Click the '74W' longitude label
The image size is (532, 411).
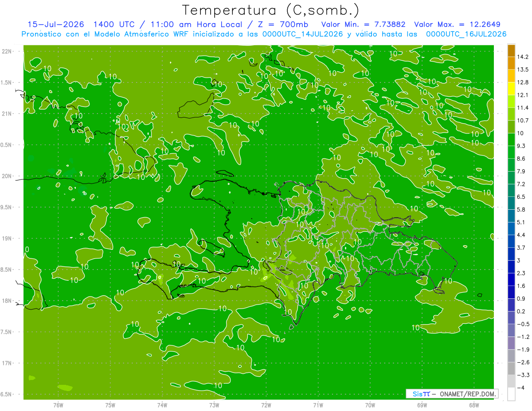[x=162, y=405]
